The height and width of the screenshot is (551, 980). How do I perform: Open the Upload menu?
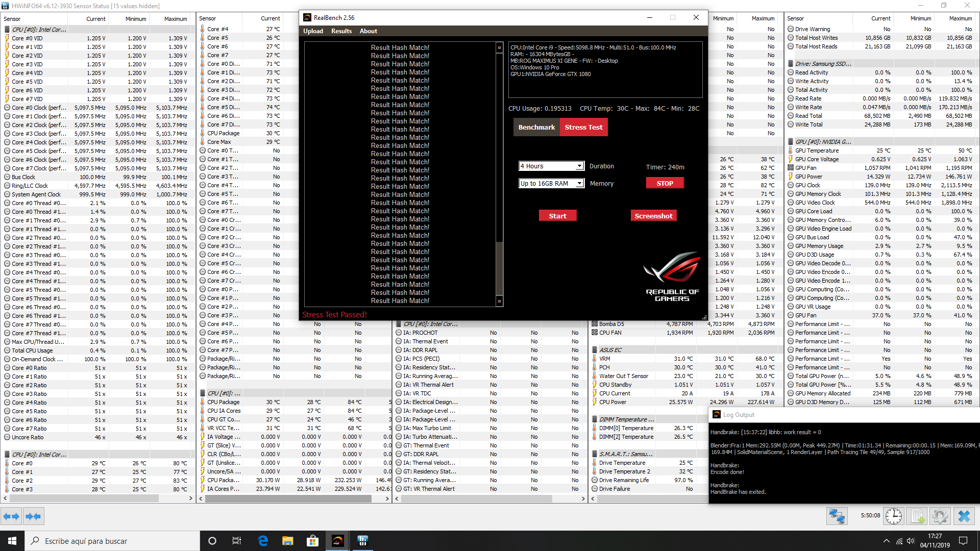(313, 31)
